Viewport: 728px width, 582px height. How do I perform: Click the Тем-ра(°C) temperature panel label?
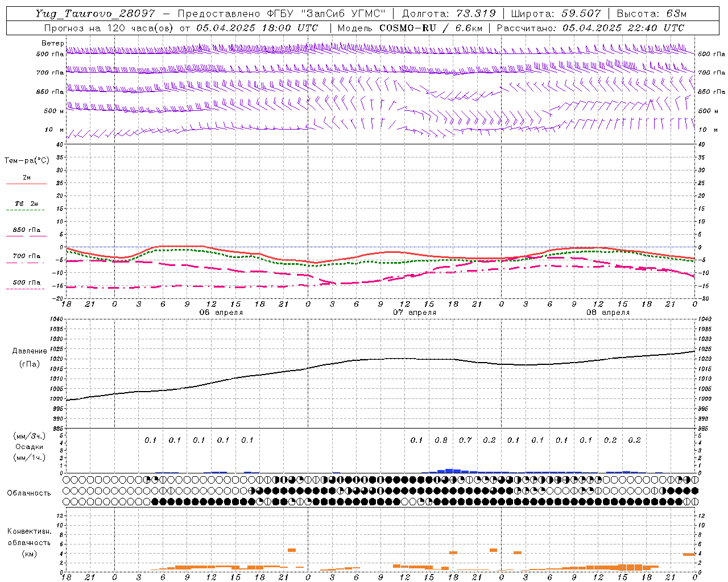click(27, 161)
